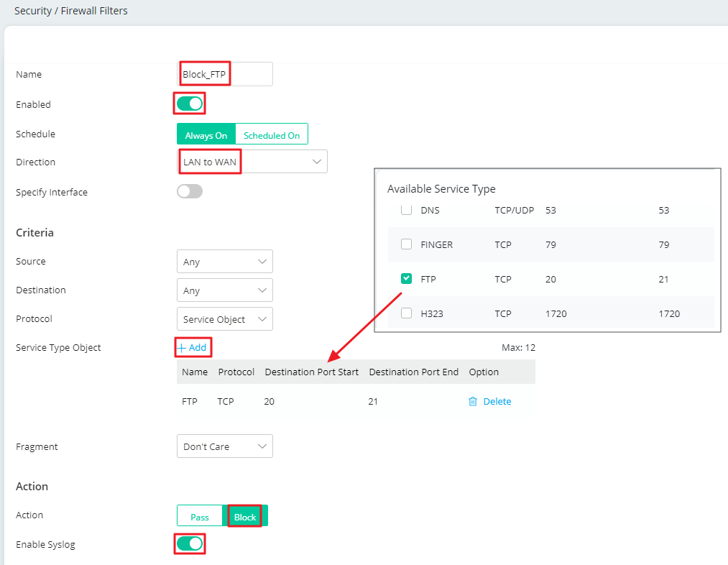Open the Fragment Don't Care dropdown
This screenshot has width=728, height=565.
224,446
